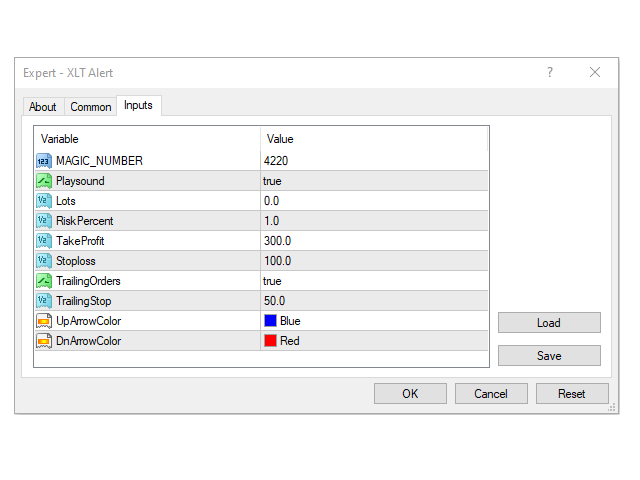
Task: Select the RiskPercent variable name
Action: 84,221
